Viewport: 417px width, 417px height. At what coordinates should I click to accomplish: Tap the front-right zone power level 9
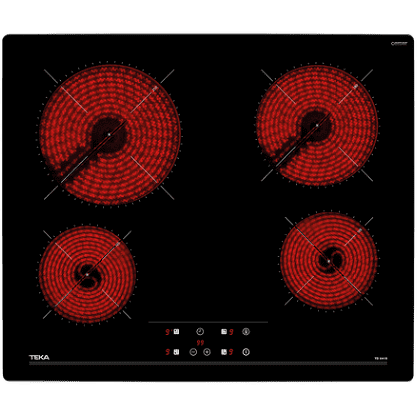(x=231, y=352)
